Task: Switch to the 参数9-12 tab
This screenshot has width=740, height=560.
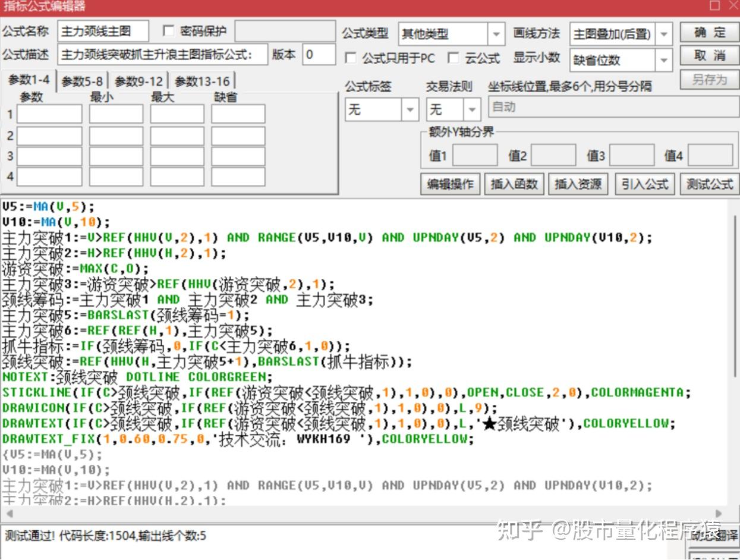Action: [x=138, y=81]
